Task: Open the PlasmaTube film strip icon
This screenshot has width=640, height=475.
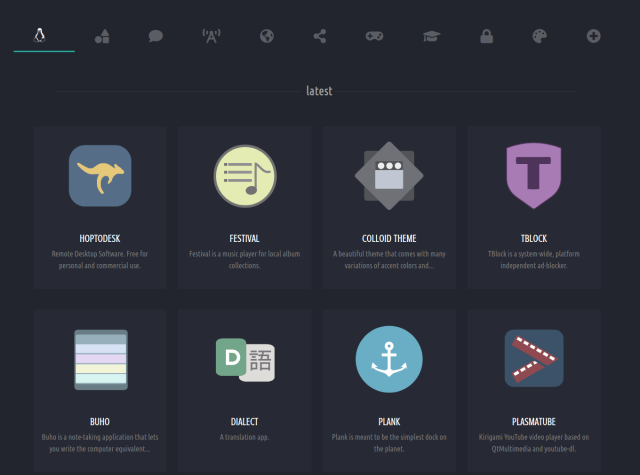Action: pyautogui.click(x=534, y=358)
